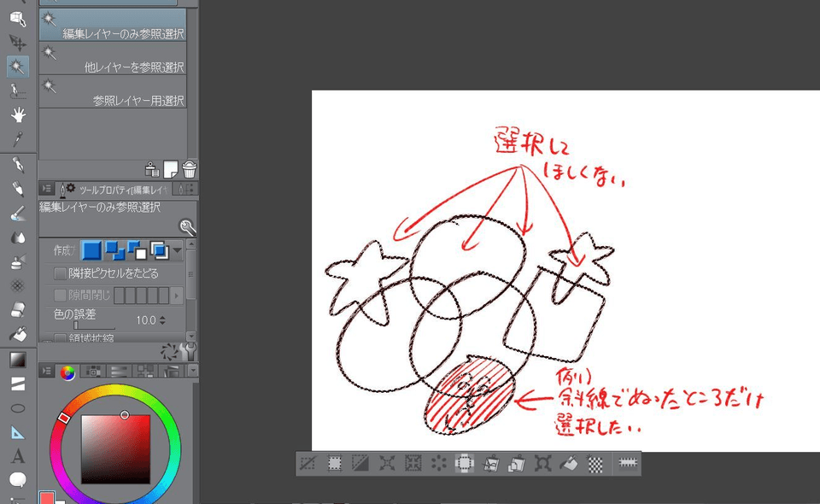
Task: Switch to the approximate color tab
Action: 172,372
